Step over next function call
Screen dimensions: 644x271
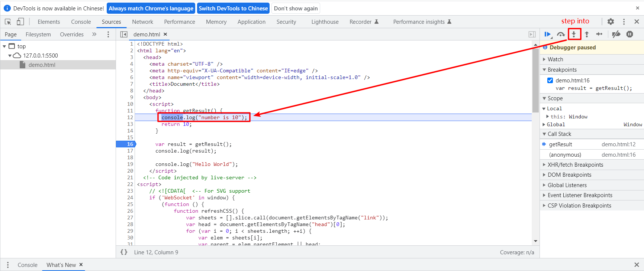point(561,34)
